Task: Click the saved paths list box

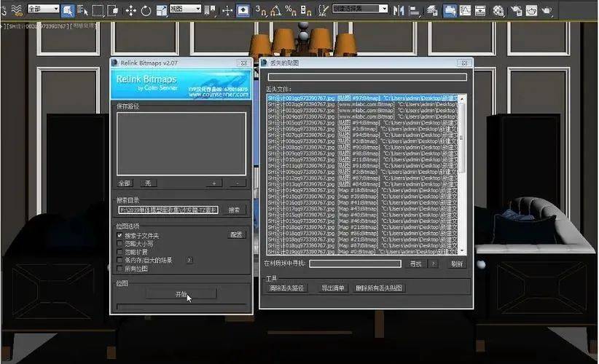Action: [181, 144]
